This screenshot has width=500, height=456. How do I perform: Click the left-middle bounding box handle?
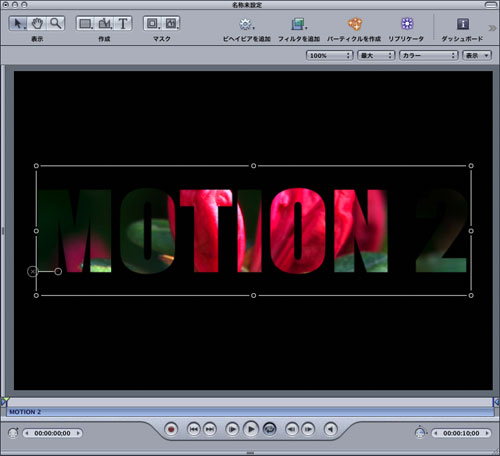[36, 231]
